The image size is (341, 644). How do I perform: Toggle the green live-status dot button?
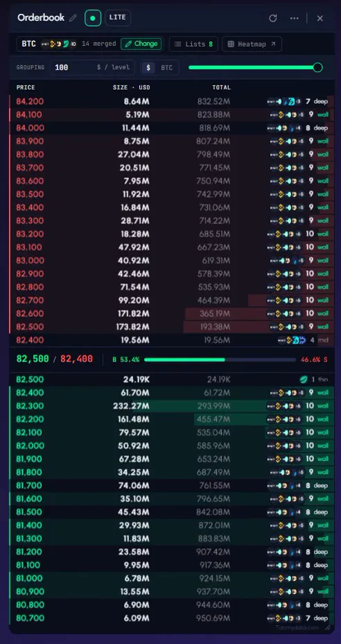(93, 18)
